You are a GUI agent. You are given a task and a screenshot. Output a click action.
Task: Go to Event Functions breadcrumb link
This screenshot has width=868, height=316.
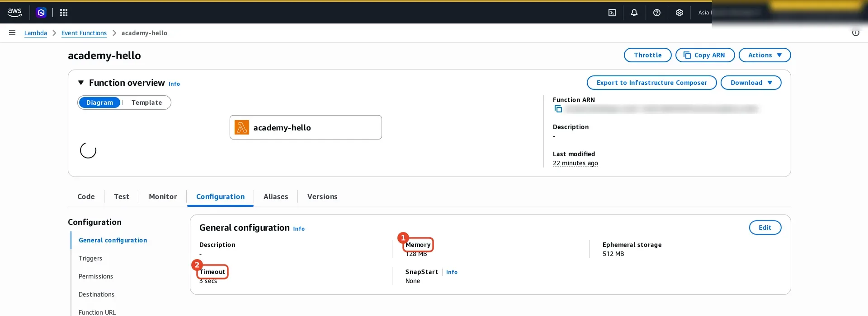coord(84,33)
